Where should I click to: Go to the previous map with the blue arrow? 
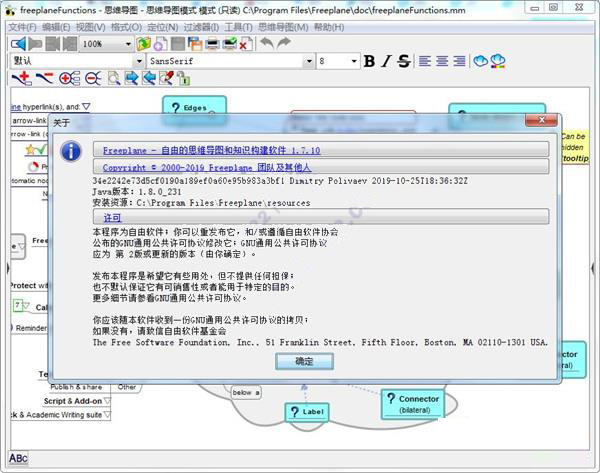coord(18,44)
